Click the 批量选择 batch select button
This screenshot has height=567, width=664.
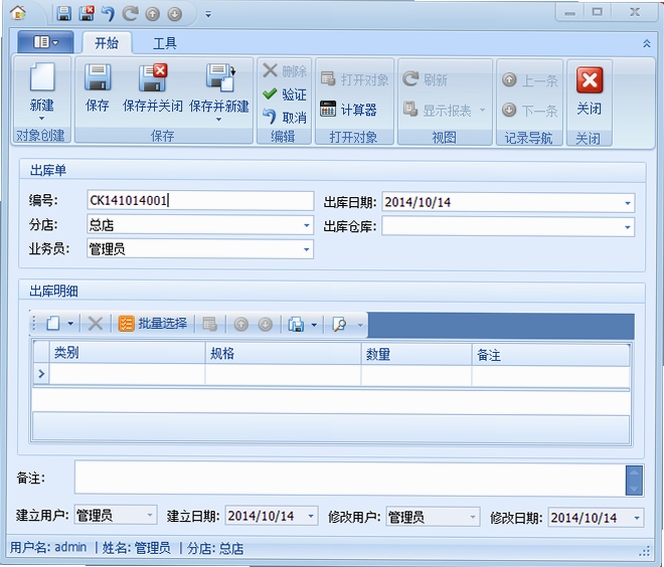pyautogui.click(x=152, y=324)
